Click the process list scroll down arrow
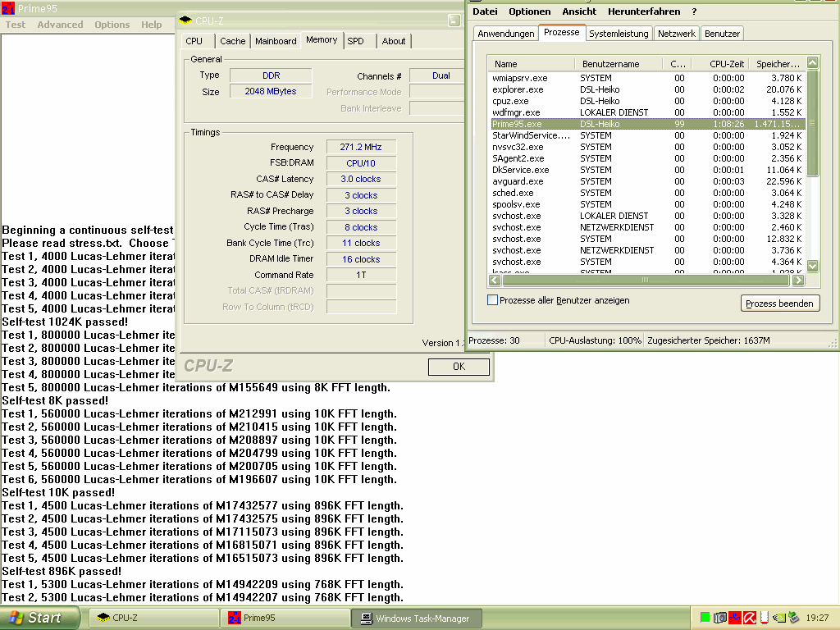The height and width of the screenshot is (630, 840). pos(812,266)
